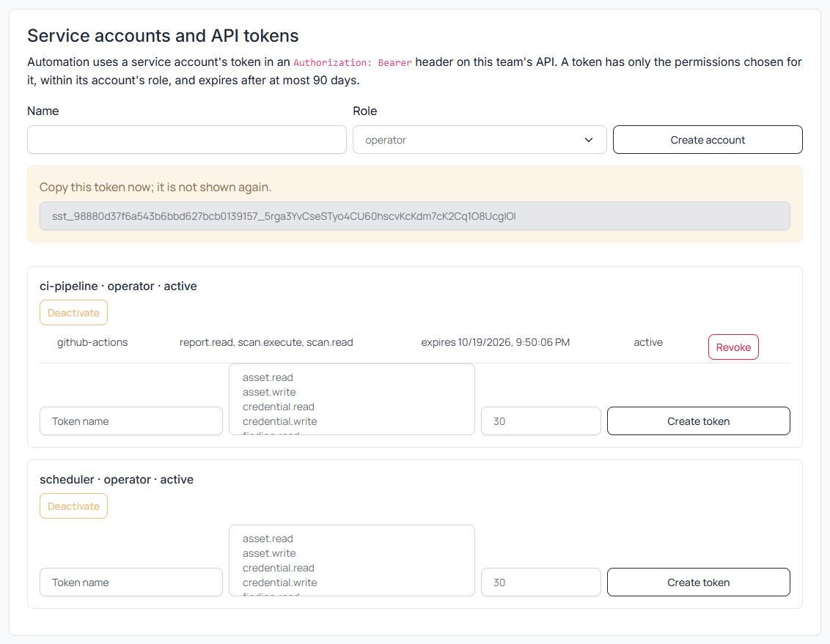Select credential.read permission for ci-pipeline
The height and width of the screenshot is (644, 830).
click(x=279, y=407)
